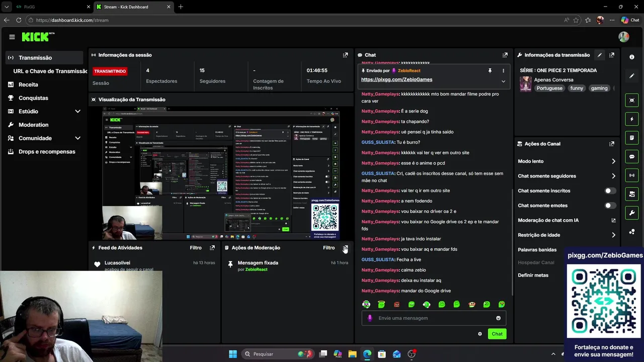Open the Kick hamburger menu
644x362 pixels.
[12, 37]
